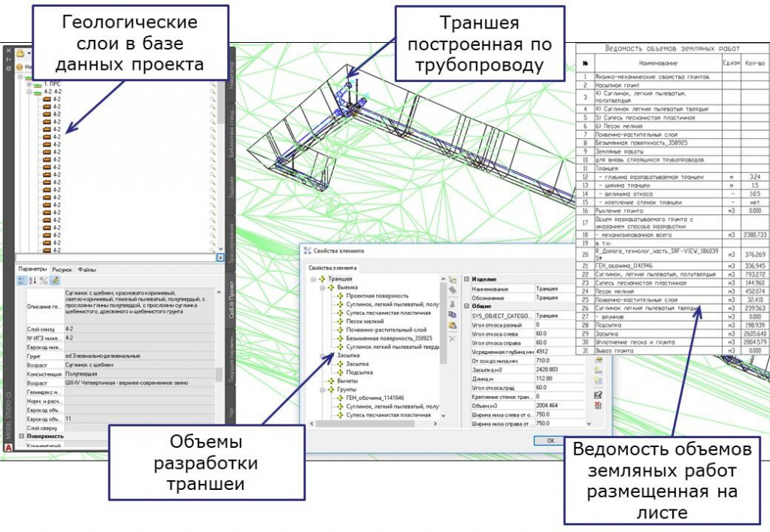
Task: Click the close X of the docked project panel
Action: tap(8, 50)
